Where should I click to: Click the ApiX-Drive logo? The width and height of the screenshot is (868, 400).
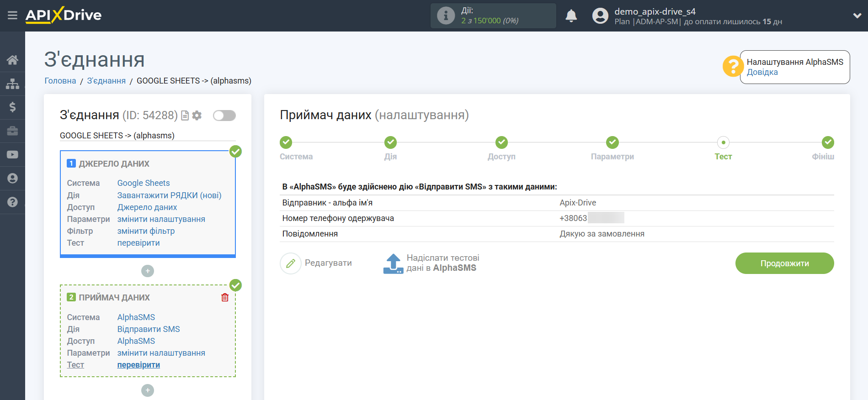click(x=64, y=15)
